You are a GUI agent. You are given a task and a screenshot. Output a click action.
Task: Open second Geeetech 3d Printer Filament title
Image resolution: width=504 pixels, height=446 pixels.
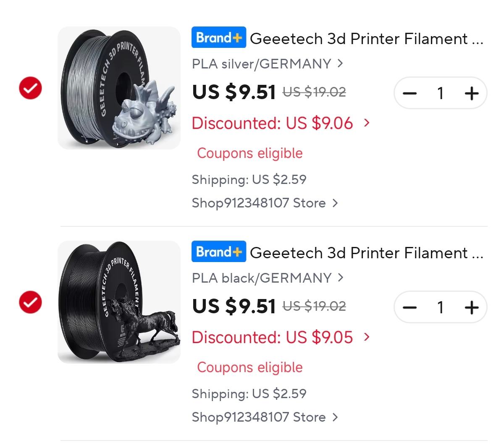(367, 253)
